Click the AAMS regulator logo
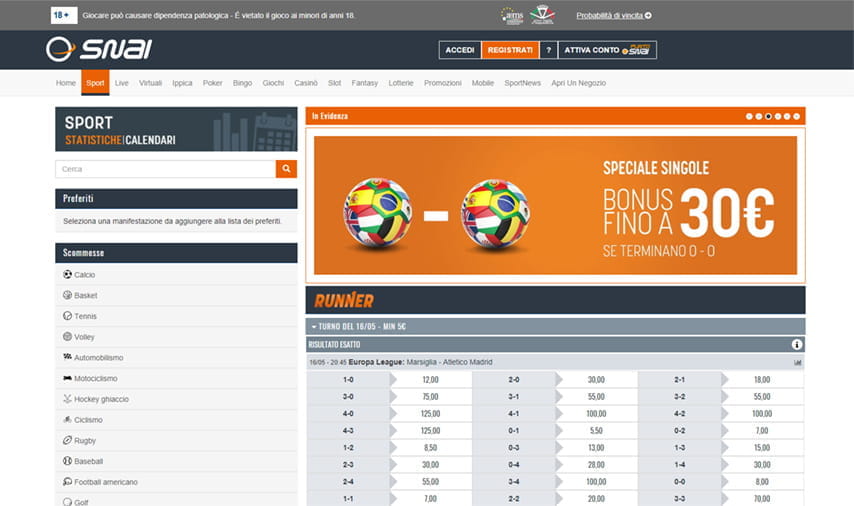The width and height of the screenshot is (854, 506). tap(513, 15)
